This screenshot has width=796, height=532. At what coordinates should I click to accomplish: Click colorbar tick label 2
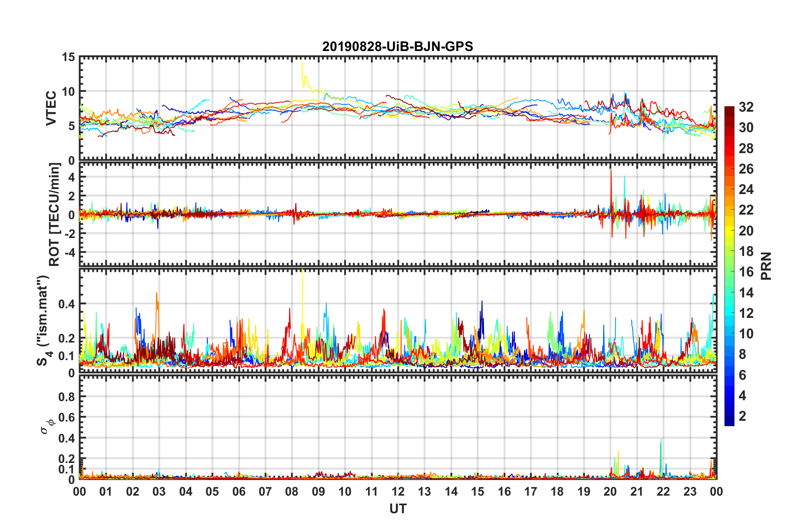pos(742,416)
